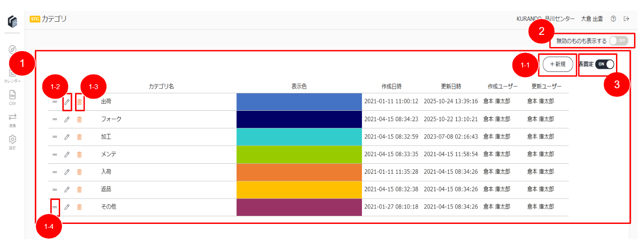This screenshot has width=644, height=242.
Task: Click the カテゴリ名 column header
Action: click(x=161, y=86)
